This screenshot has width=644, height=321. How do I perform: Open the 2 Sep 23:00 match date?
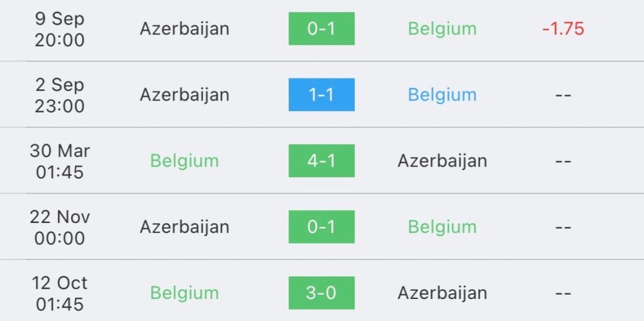click(x=60, y=95)
